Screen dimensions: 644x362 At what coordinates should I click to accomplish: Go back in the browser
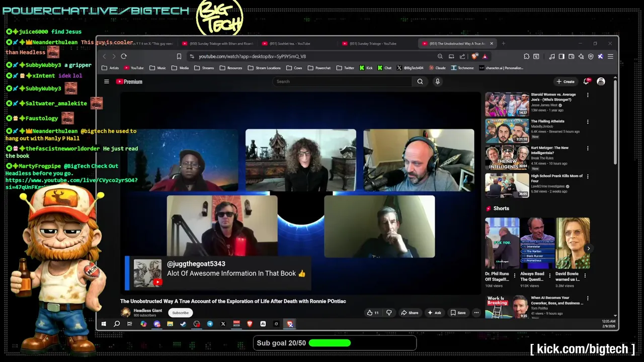coord(105,56)
